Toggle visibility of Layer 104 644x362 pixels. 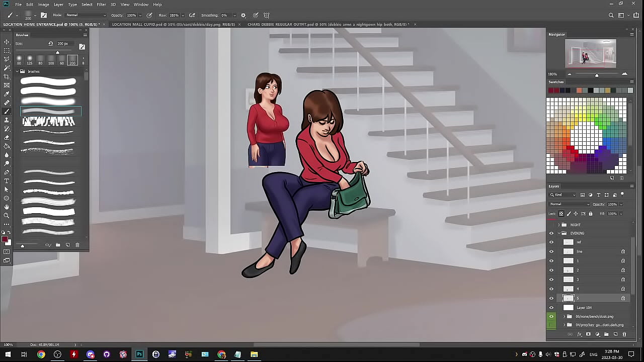point(551,308)
